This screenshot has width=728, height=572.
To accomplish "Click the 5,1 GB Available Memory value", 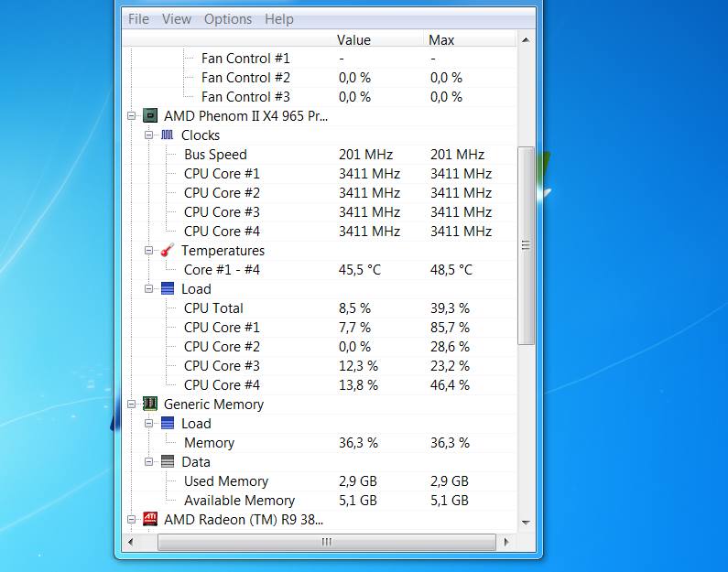I will coord(357,501).
